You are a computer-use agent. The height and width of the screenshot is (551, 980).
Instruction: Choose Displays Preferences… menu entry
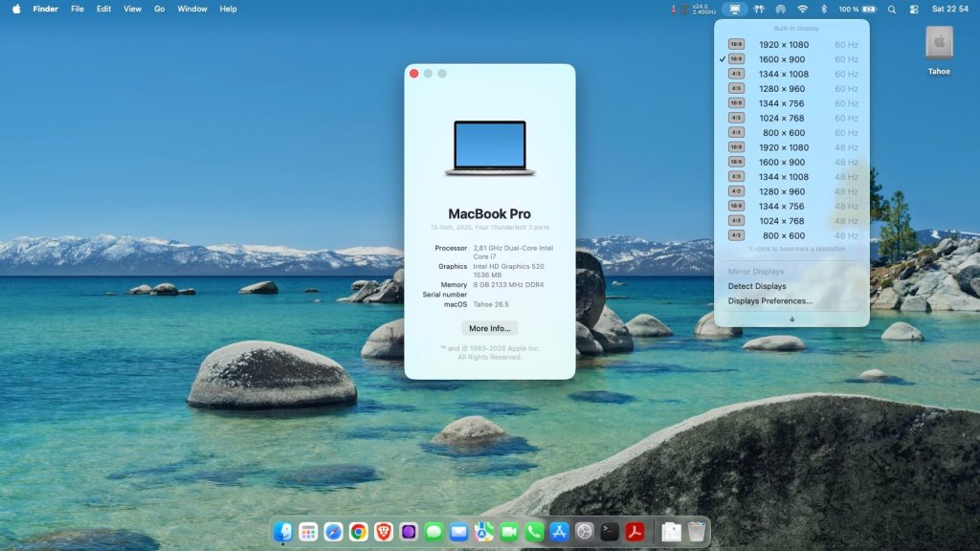coord(770,301)
